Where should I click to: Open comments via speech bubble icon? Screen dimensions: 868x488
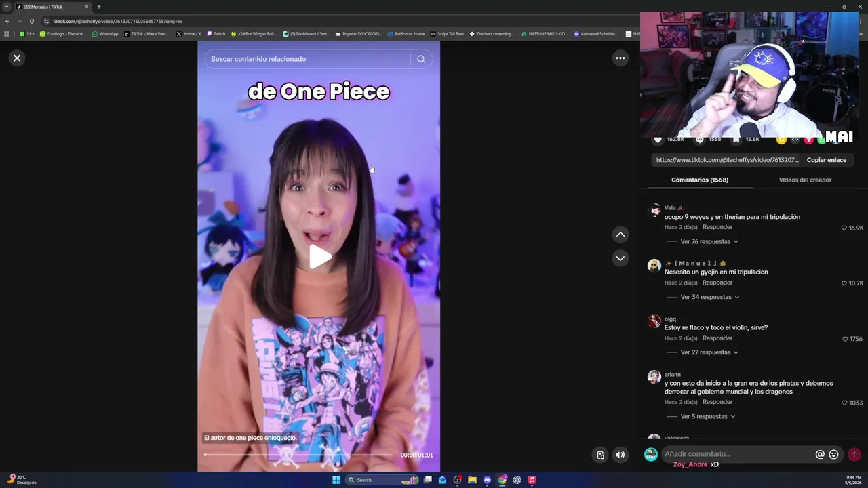click(699, 140)
